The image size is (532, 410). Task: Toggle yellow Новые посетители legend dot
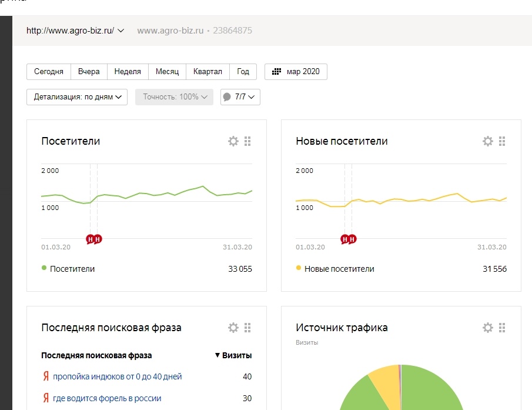click(x=299, y=268)
